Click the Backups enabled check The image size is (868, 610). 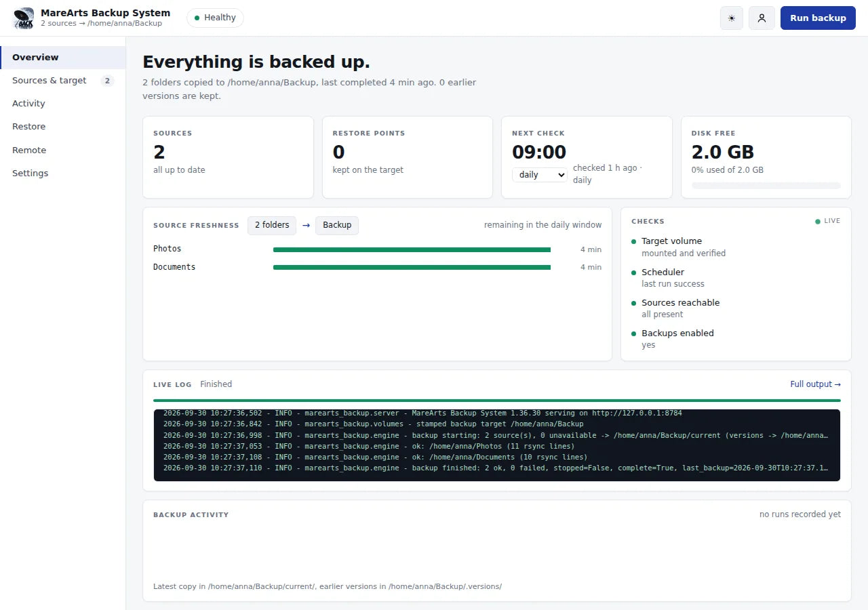pos(736,339)
